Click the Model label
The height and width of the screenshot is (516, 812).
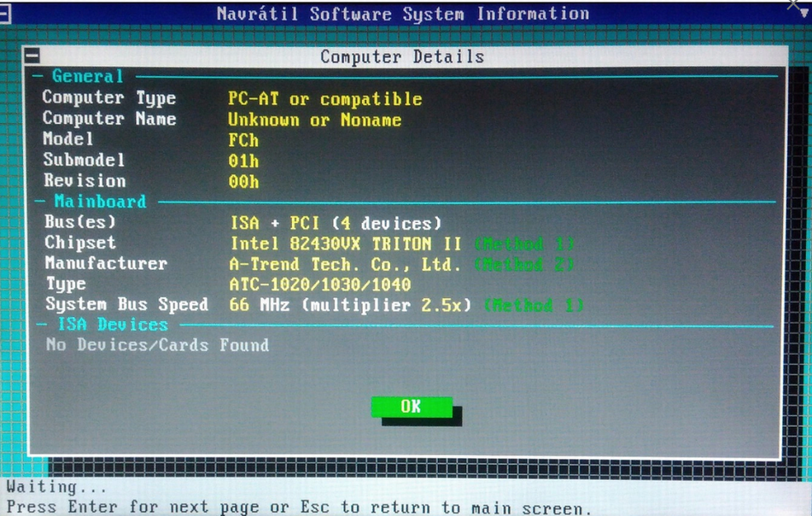click(x=67, y=139)
